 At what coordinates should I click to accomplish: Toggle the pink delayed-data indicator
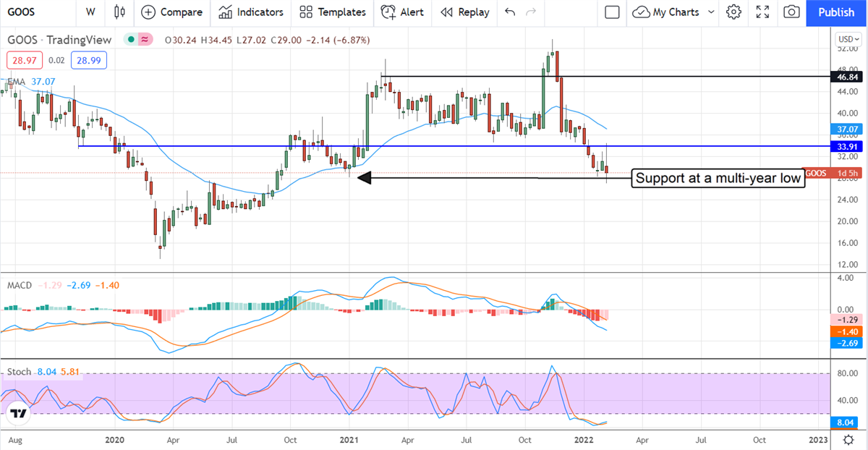pos(146,39)
